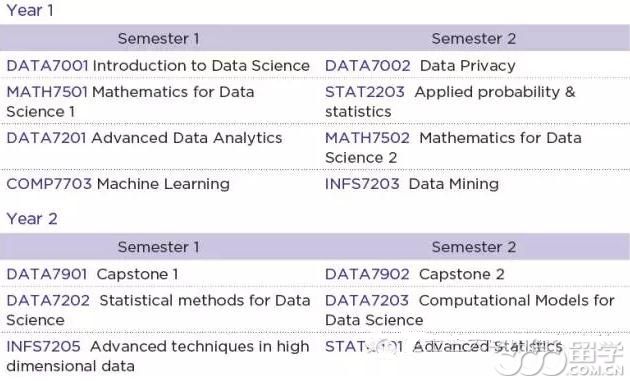Open STAT2203 Applied probability & statistics
630x381 pixels.
(450, 102)
